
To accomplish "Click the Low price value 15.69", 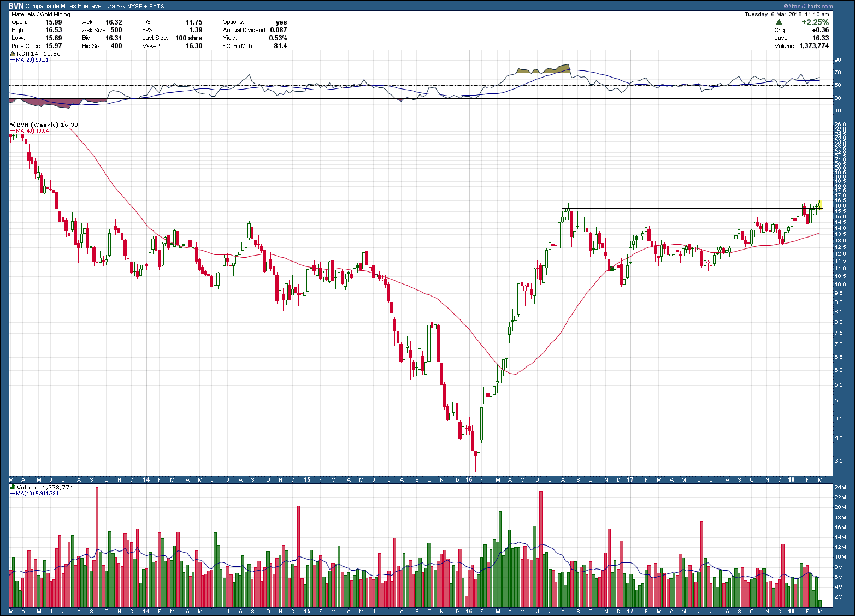I will coord(54,38).
